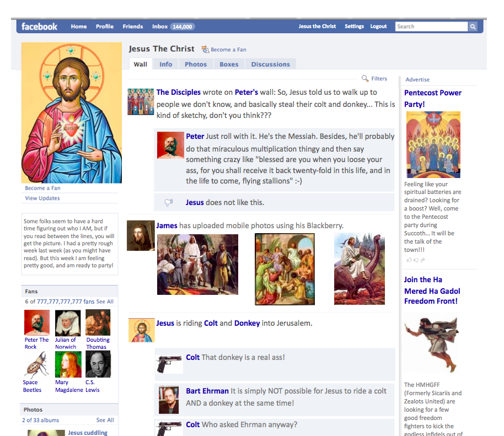This screenshot has width=504, height=436.
Task: Open the Inbox with 144,000 messages
Action: [173, 26]
